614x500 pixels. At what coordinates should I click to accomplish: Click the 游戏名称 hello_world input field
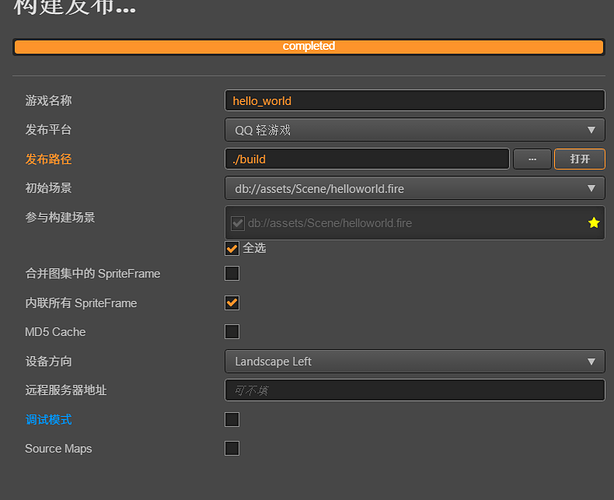click(x=414, y=100)
